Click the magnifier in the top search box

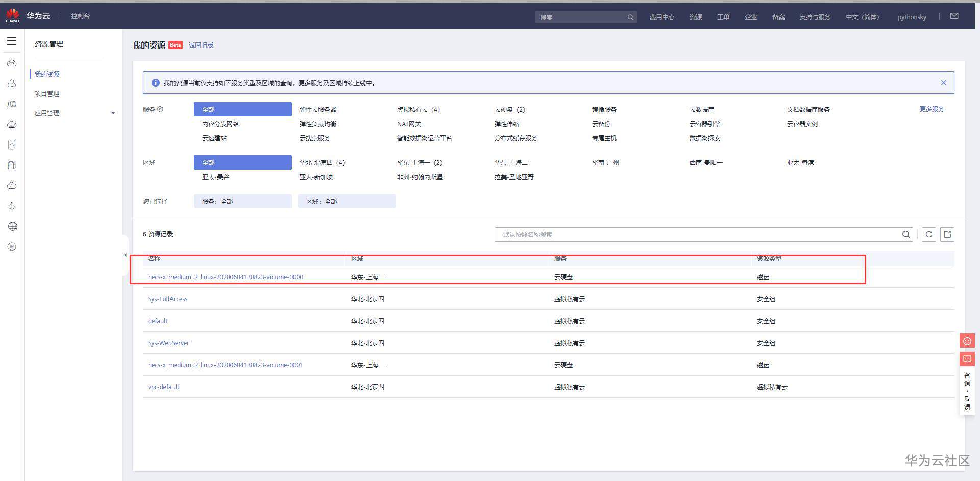630,17
